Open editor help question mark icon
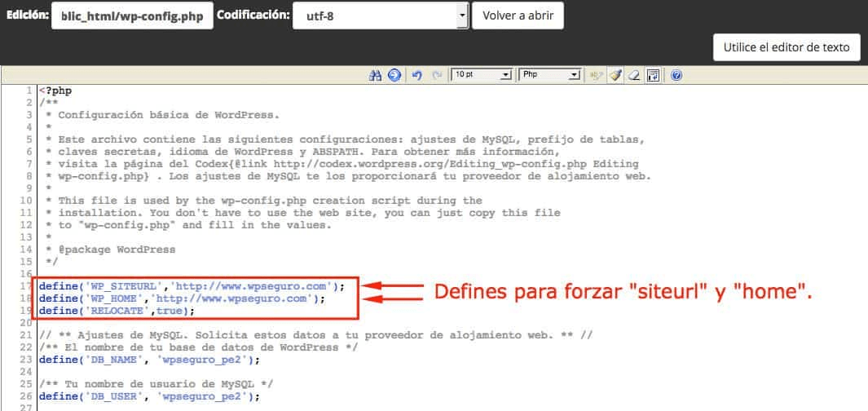The height and width of the screenshot is (411, 868). point(676,75)
